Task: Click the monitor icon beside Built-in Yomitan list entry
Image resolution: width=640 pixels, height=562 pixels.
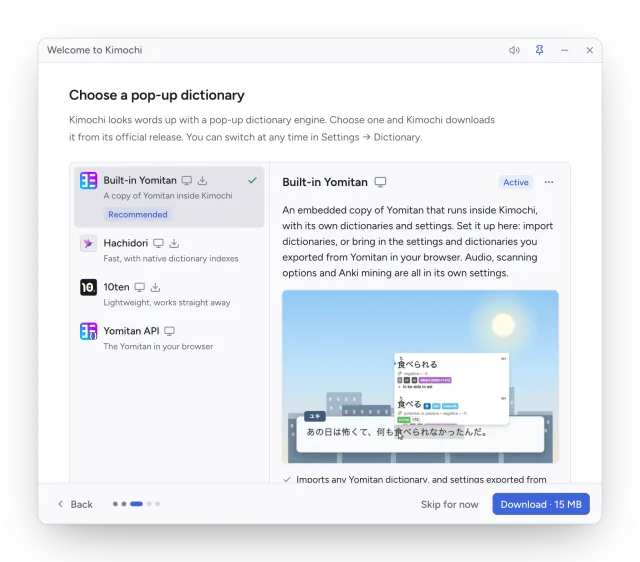Action: (187, 180)
